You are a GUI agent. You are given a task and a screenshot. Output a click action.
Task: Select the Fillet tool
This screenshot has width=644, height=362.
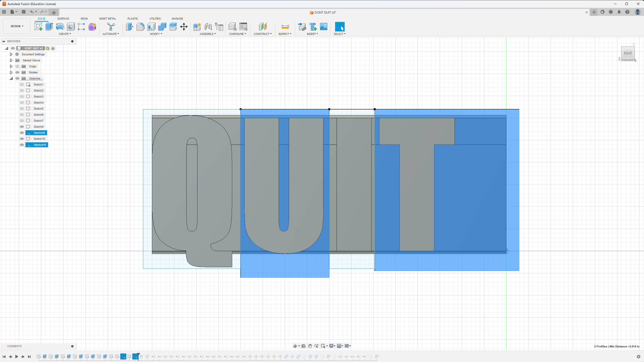coord(140,27)
